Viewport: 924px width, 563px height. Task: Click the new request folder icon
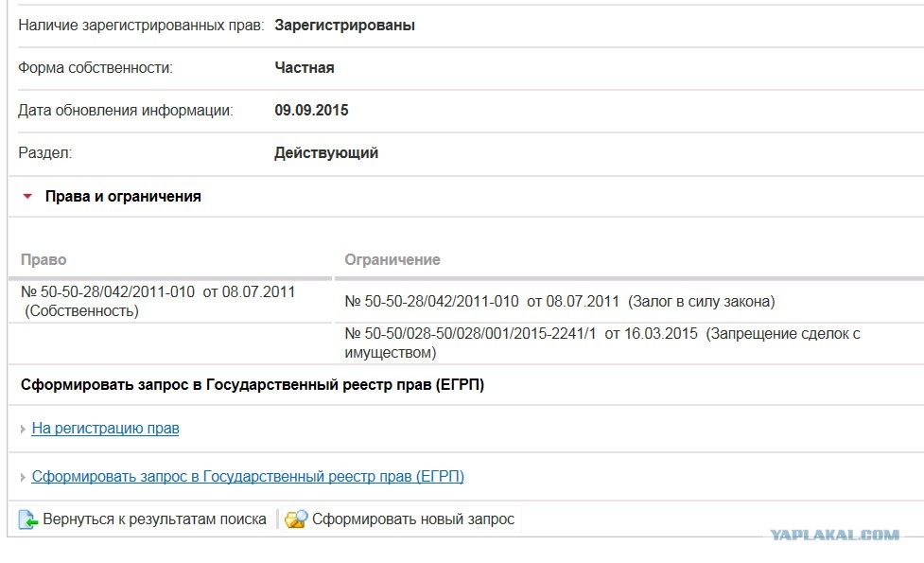[x=296, y=519]
